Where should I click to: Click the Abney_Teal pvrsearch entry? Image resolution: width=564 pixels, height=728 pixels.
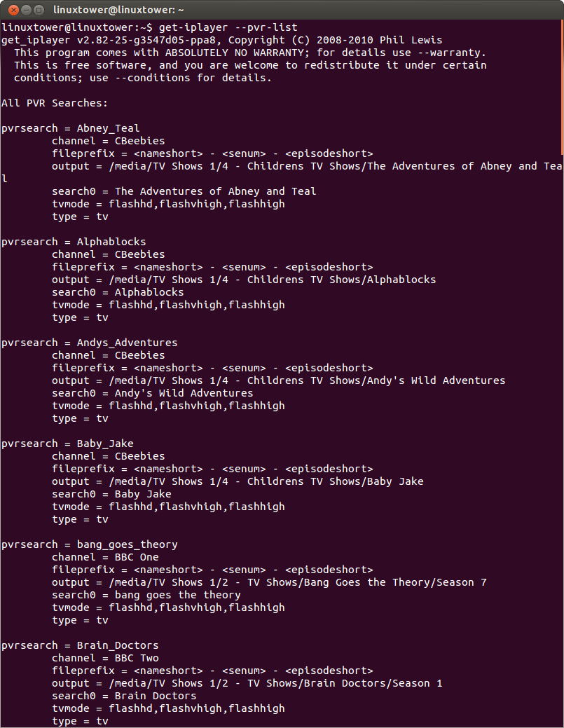(x=70, y=128)
